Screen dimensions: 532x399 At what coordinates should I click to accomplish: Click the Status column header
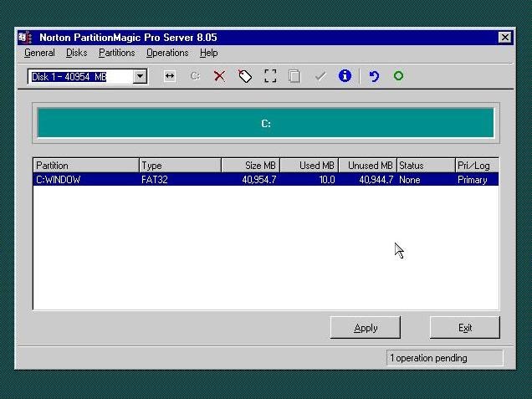(x=426, y=166)
